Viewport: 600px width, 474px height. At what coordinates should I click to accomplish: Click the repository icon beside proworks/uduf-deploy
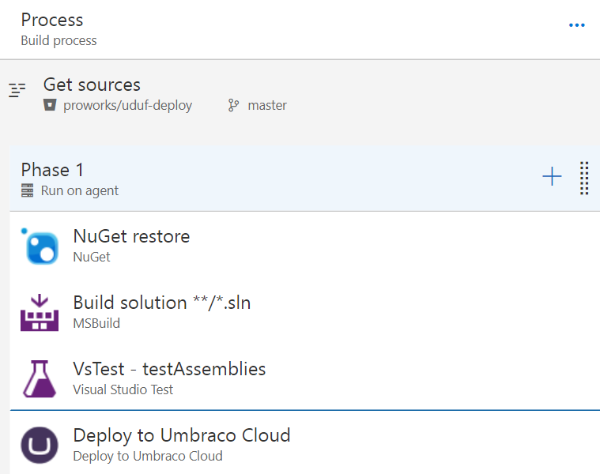(50, 105)
